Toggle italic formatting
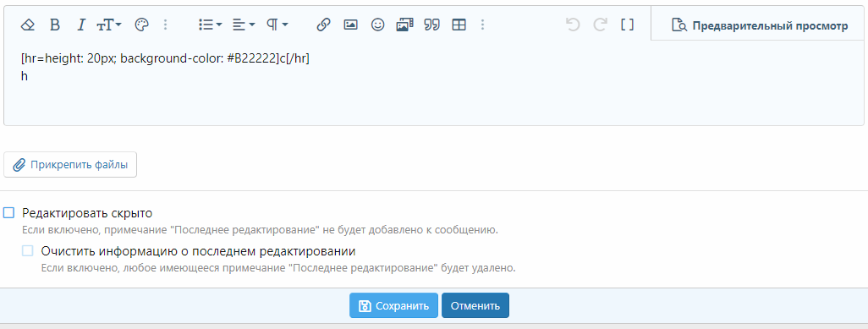 (81, 25)
